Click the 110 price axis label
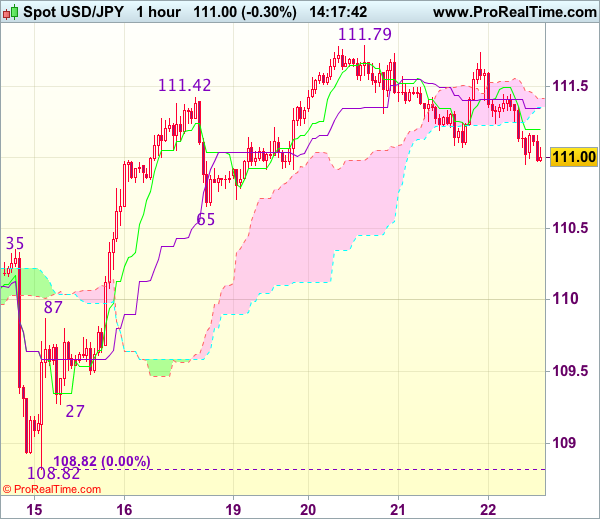Viewport: 600px width, 519px height. click(x=564, y=299)
